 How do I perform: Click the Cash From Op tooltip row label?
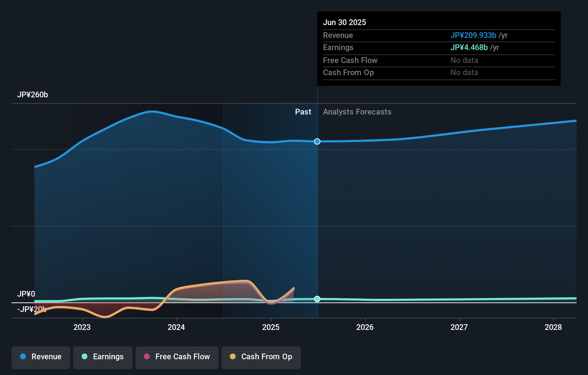point(348,73)
